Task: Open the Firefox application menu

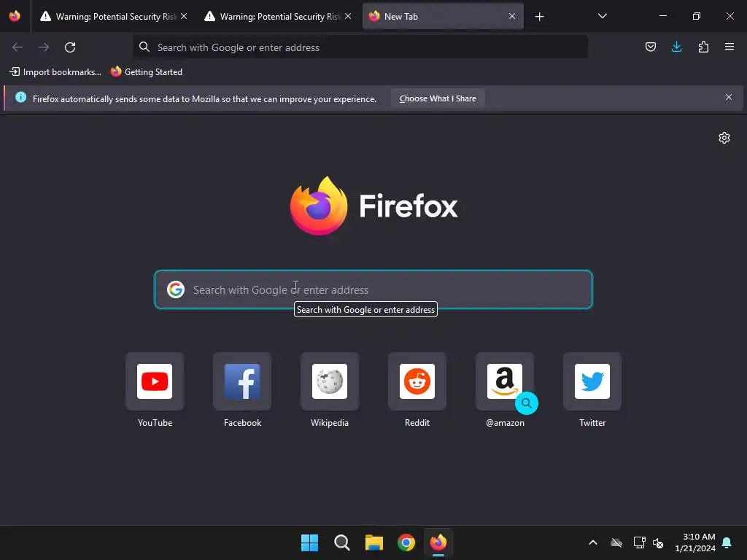Action: (729, 47)
